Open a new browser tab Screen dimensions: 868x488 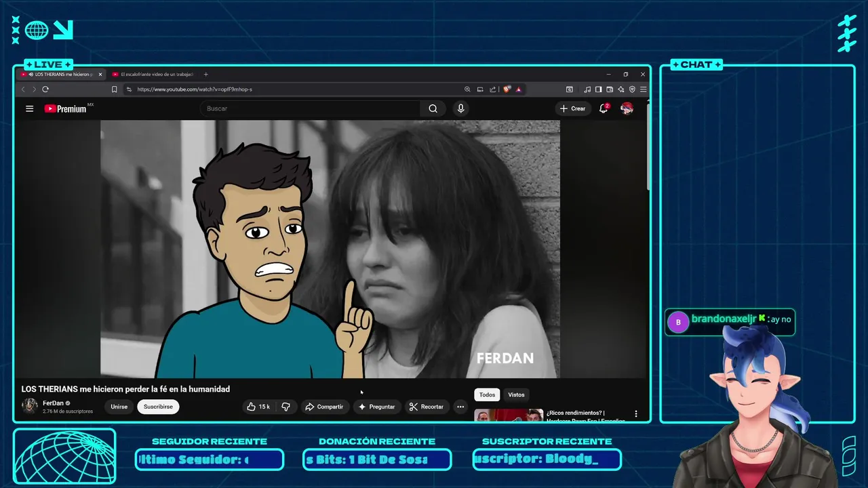coord(206,75)
